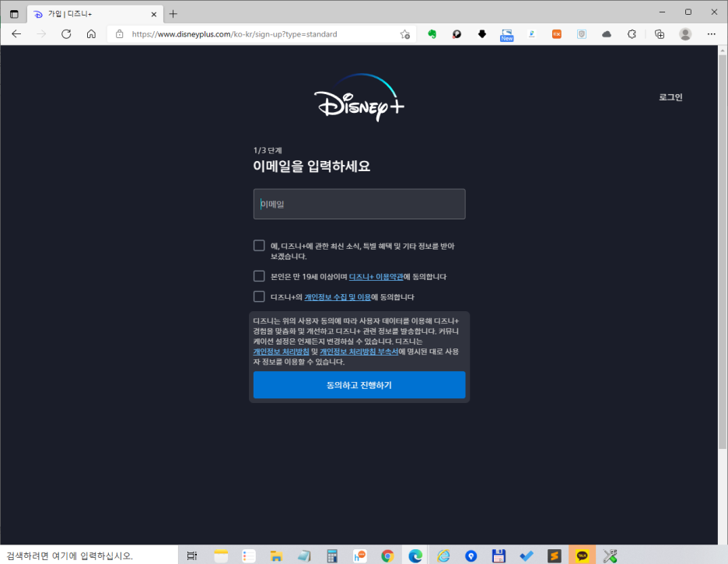The image size is (728, 564).
Task: Open the Hancom h app on taskbar
Action: pos(360,555)
